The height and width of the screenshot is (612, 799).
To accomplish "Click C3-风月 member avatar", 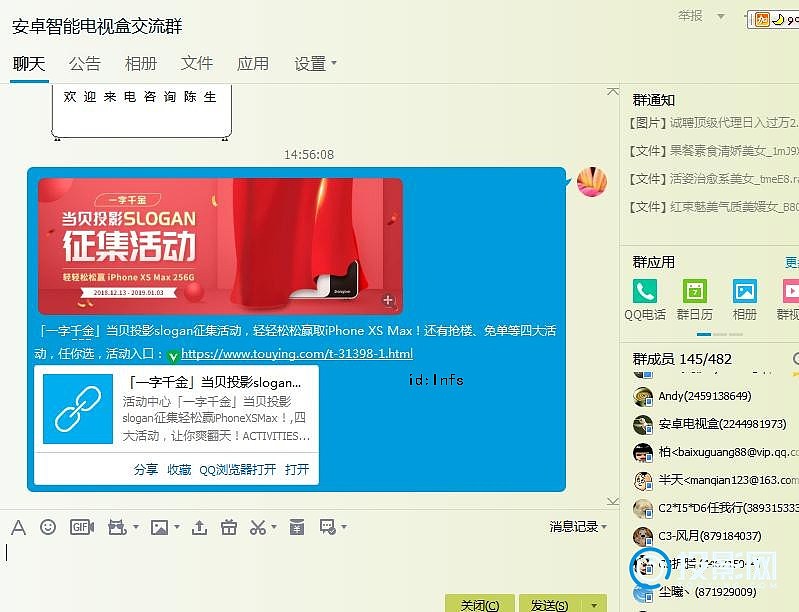I will pyautogui.click(x=643, y=537).
